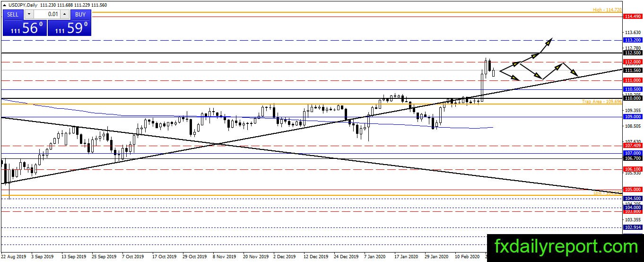Image resolution: width=644 pixels, height=262 pixels.
Task: Click the SELL button
Action: (x=13, y=14)
